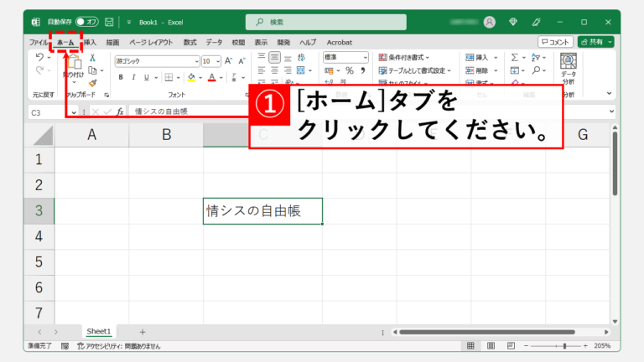Add a new sheet with plus button
Screen dimensions: 644x362
click(143, 332)
